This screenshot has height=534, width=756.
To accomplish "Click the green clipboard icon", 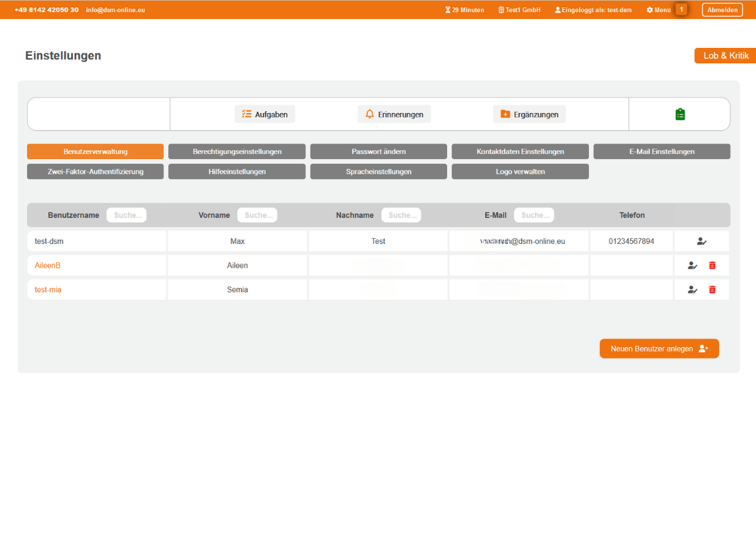I will 680,114.
